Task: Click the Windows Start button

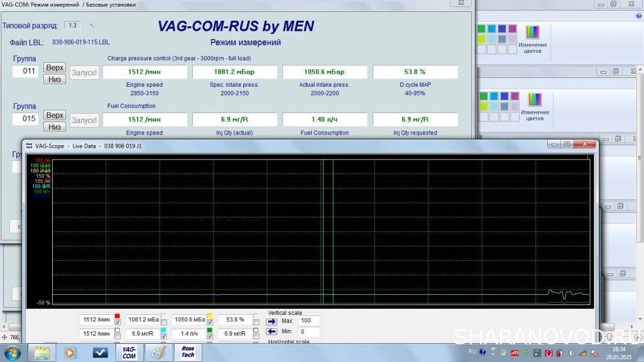Action: click(x=12, y=352)
